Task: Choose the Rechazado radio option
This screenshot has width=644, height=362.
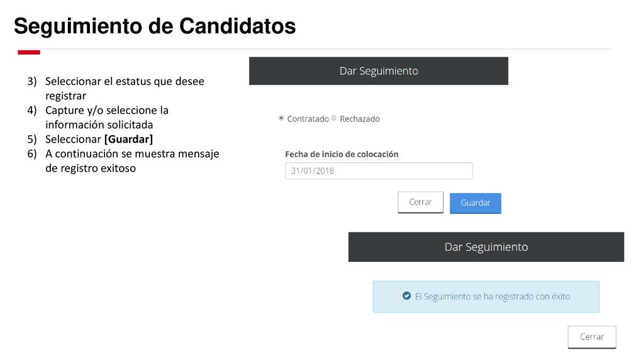Action: point(334,118)
